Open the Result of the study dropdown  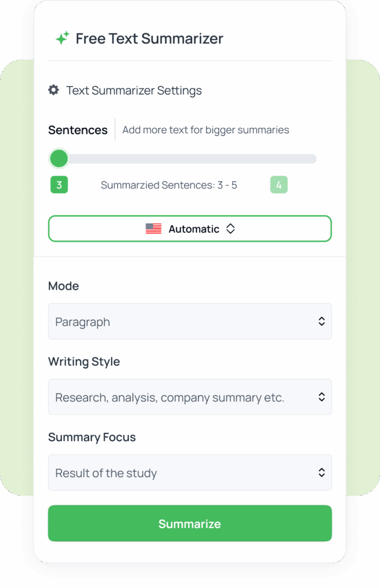pos(190,473)
